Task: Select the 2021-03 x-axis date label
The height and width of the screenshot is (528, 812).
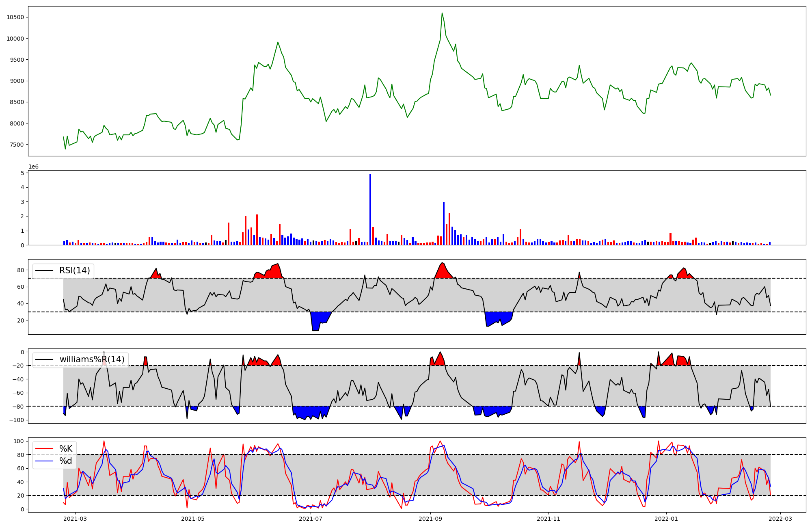Action: click(x=75, y=519)
